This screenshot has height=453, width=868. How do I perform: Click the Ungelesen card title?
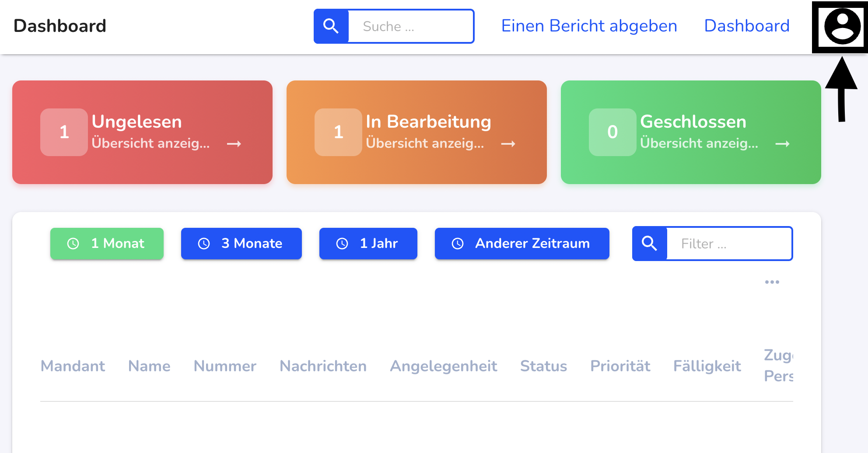pos(136,122)
